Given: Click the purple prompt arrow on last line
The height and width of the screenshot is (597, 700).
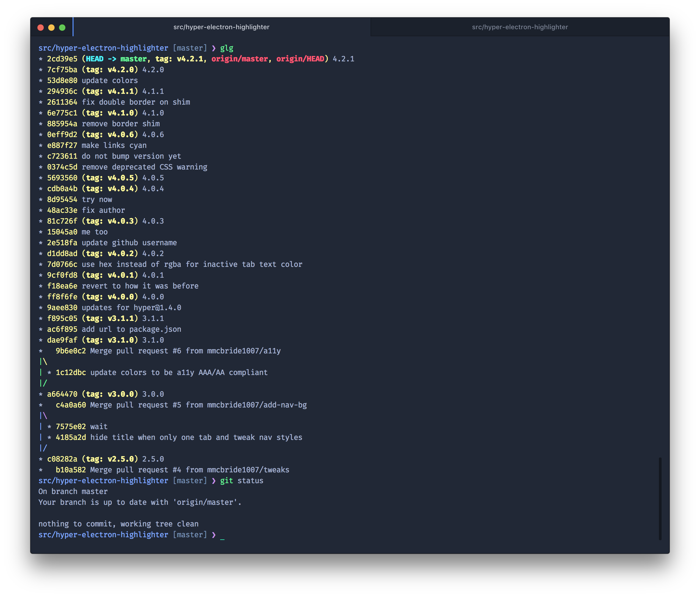Looking at the screenshot, I should 213,535.
